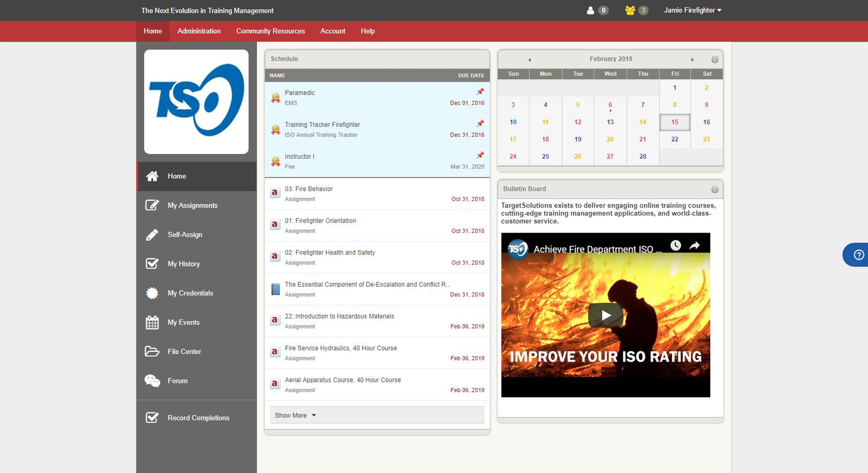Screen dimensions: 868x473
Task: Advance calendar to the next month
Action: tap(693, 59)
